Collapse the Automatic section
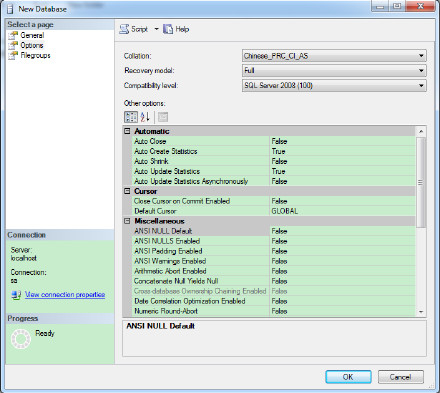 tap(127, 131)
